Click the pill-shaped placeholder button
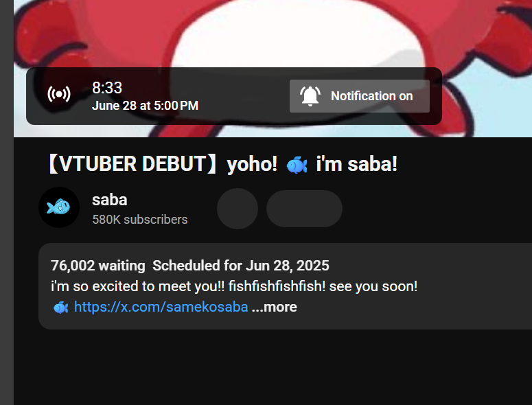 [304, 209]
